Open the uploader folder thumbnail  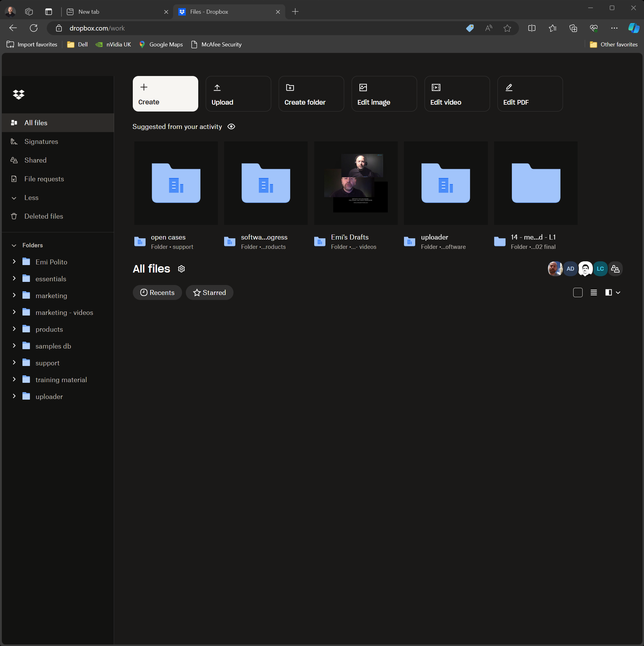coord(446,183)
